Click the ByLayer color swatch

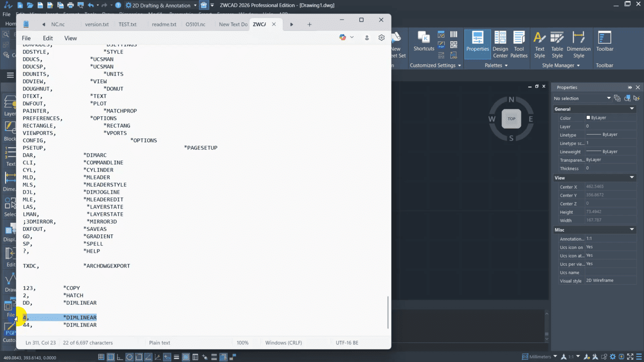point(588,118)
